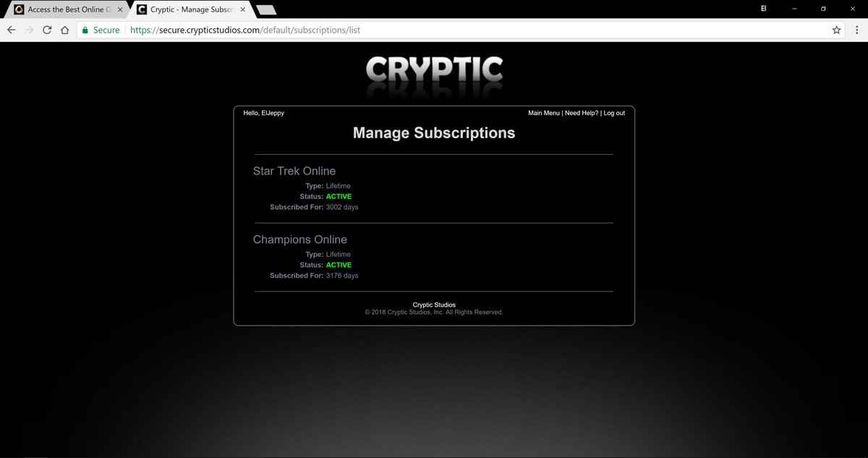868x458 pixels.
Task: Click the 'Hello, ElJeppy' greeting
Action: point(264,113)
